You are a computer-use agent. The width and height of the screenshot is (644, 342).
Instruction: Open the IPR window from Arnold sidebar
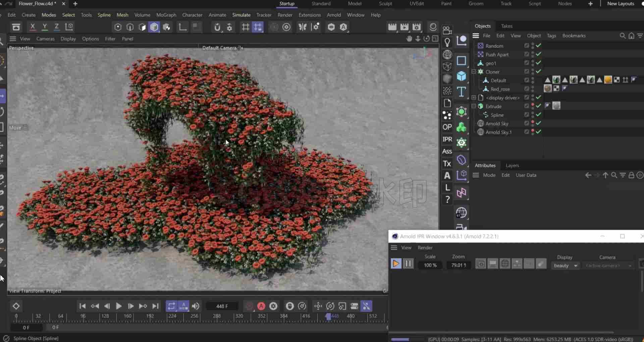[447, 139]
